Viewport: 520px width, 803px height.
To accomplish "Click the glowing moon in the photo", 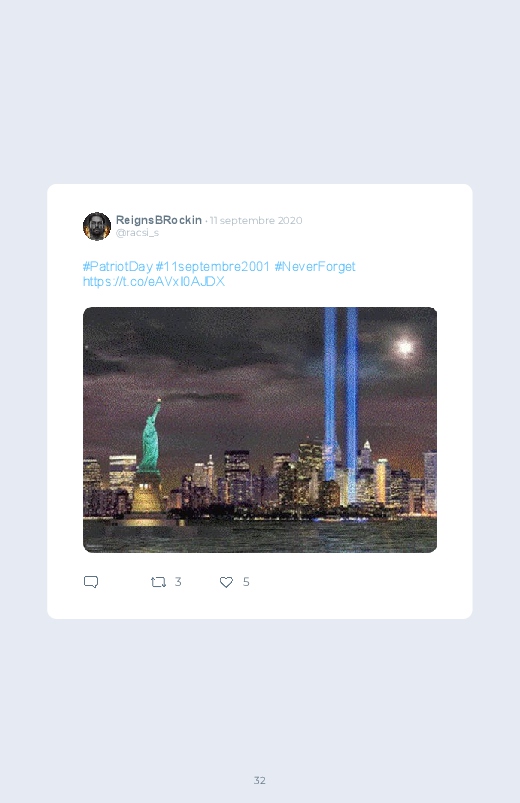I will pos(406,347).
